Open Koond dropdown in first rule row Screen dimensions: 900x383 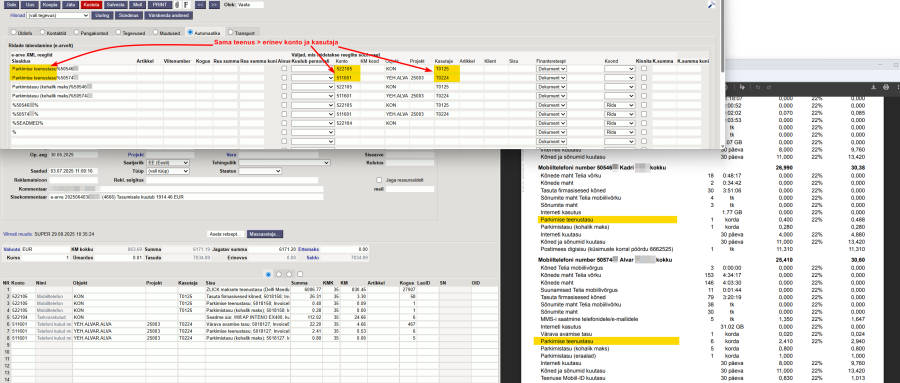coord(620,69)
